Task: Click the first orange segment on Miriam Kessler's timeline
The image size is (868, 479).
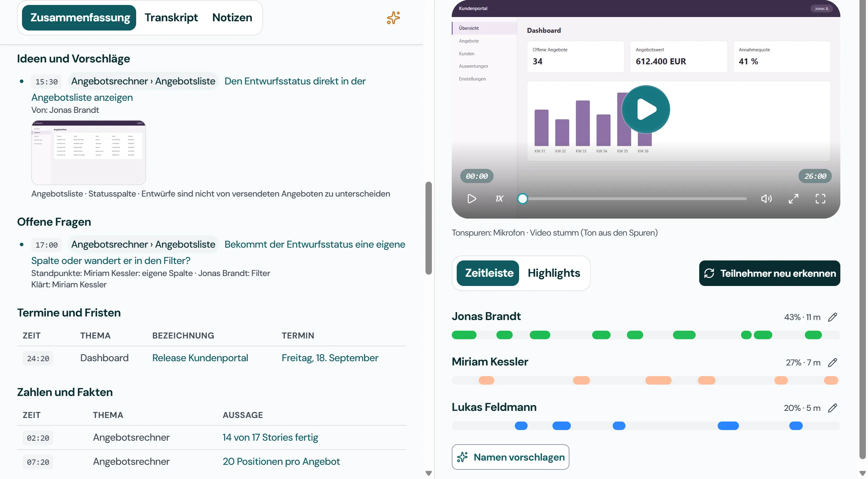Action: pyautogui.click(x=486, y=380)
